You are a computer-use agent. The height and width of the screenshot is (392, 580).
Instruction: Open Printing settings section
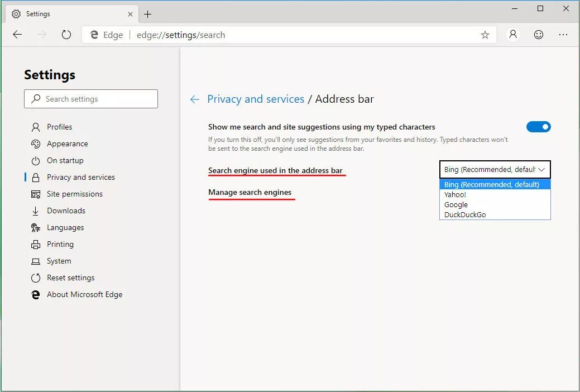coord(60,245)
